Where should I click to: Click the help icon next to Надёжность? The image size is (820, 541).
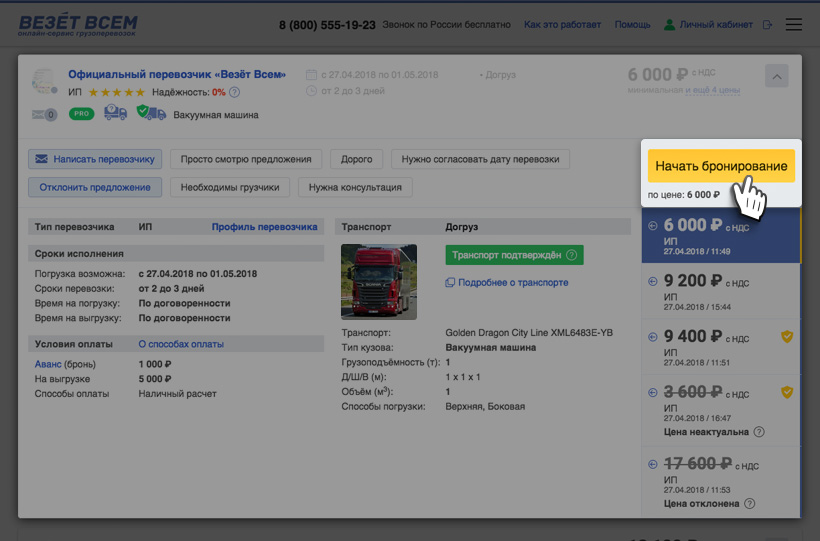coord(234,92)
